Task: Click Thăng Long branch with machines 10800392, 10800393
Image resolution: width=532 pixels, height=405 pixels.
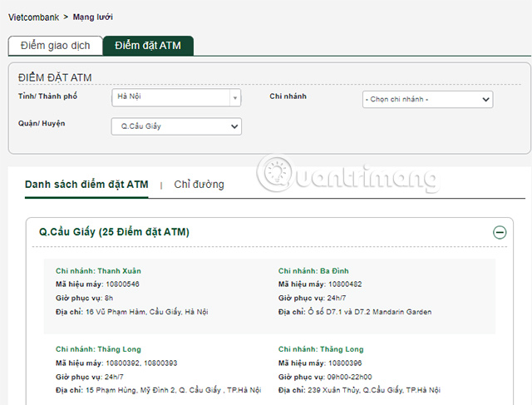Action: (x=98, y=349)
